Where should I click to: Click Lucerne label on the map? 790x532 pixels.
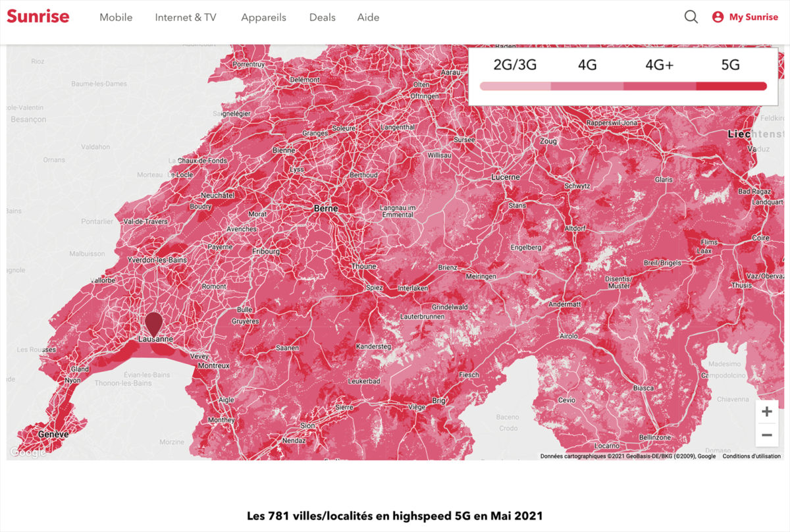pos(506,177)
